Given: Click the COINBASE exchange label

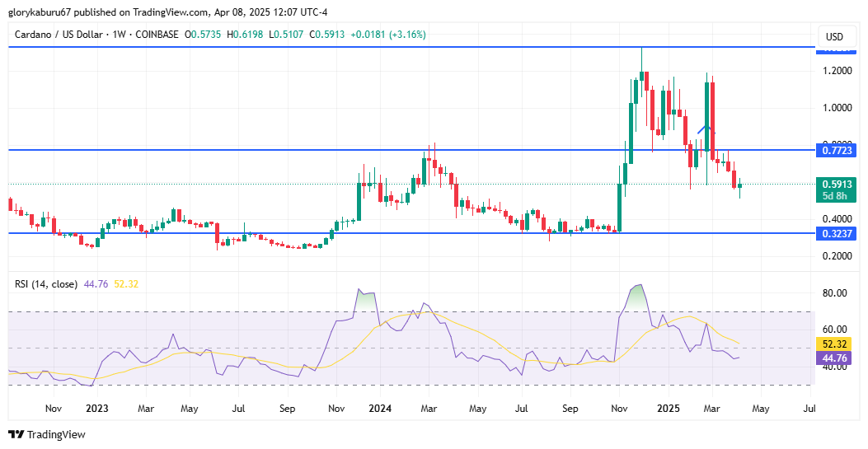Looking at the screenshot, I should (156, 35).
